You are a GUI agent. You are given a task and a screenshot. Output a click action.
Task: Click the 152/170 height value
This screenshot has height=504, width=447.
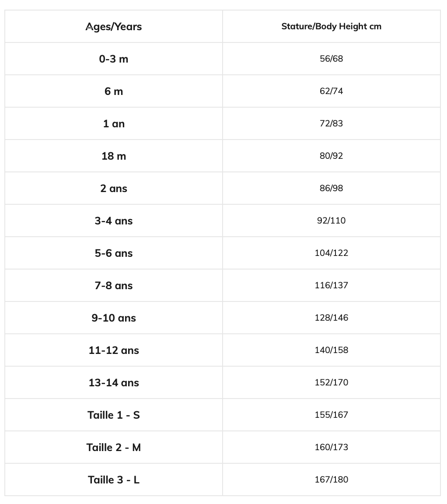[x=331, y=383]
